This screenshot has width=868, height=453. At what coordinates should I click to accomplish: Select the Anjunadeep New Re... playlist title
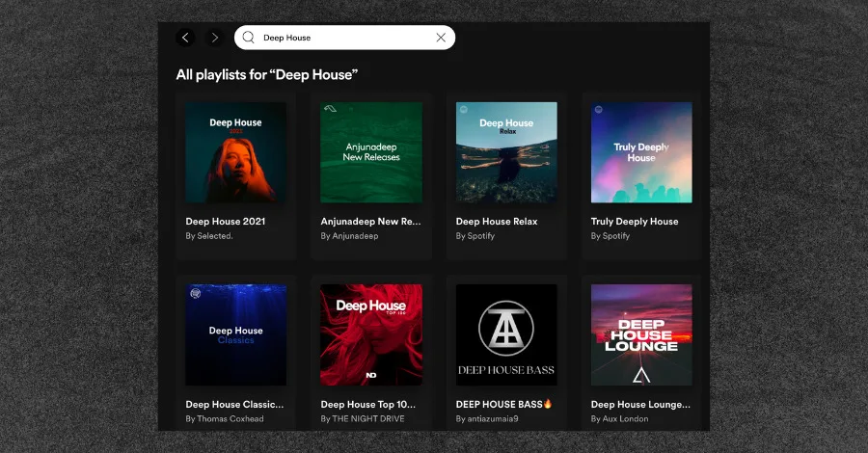pyautogui.click(x=371, y=222)
